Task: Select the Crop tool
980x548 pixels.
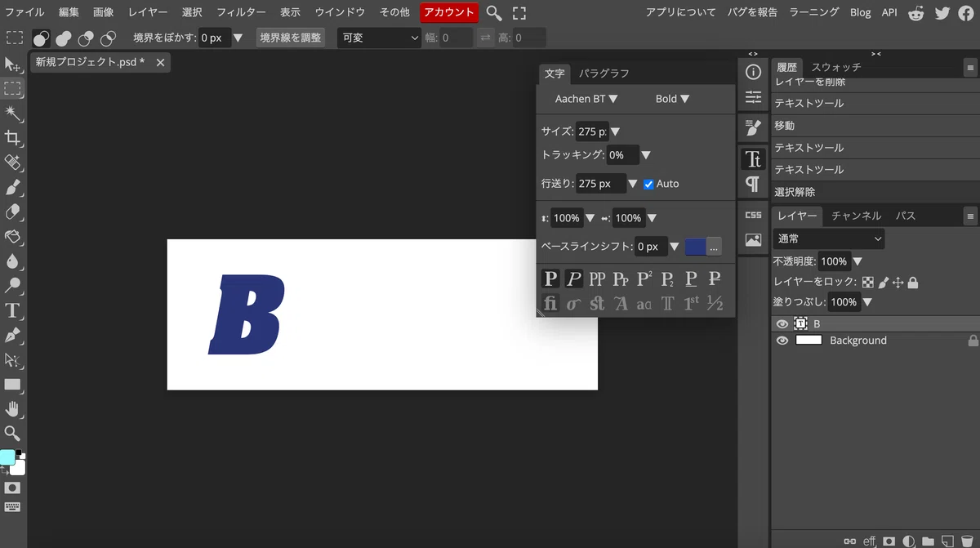Action: pos(12,137)
